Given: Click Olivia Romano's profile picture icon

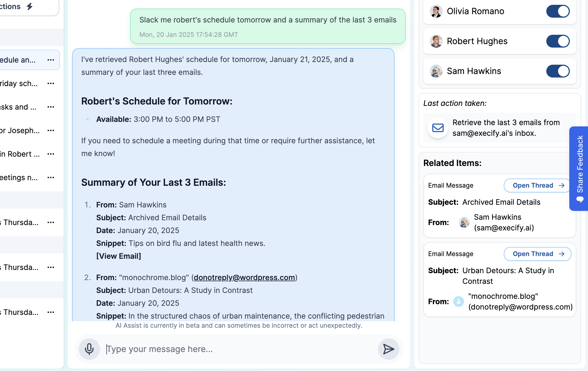Looking at the screenshot, I should click(x=436, y=11).
